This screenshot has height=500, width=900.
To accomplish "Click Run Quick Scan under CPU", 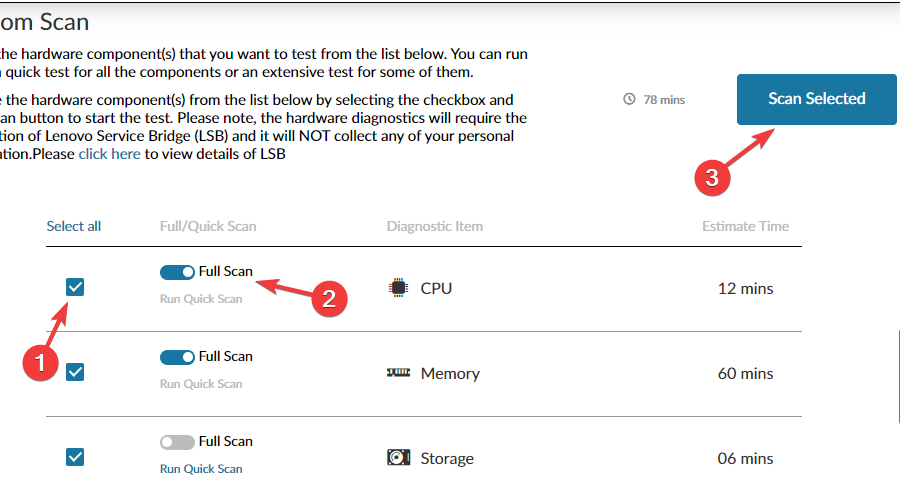I will pyautogui.click(x=201, y=299).
